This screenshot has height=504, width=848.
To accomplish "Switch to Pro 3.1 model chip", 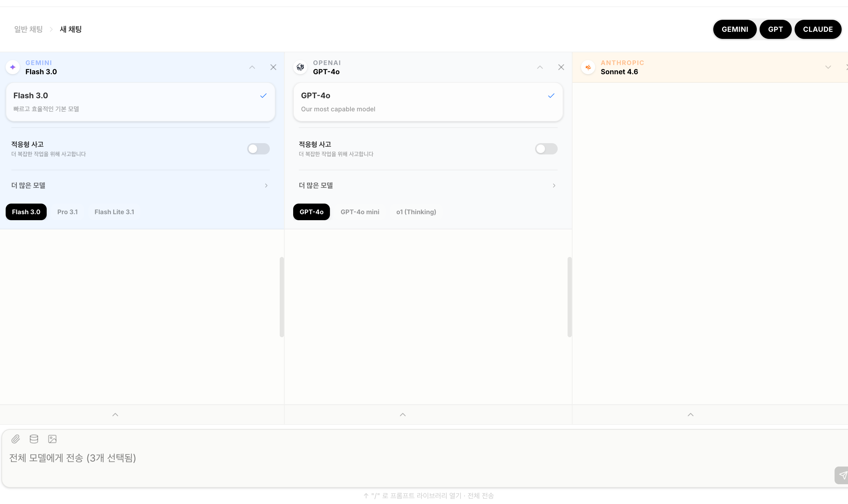I will click(68, 212).
